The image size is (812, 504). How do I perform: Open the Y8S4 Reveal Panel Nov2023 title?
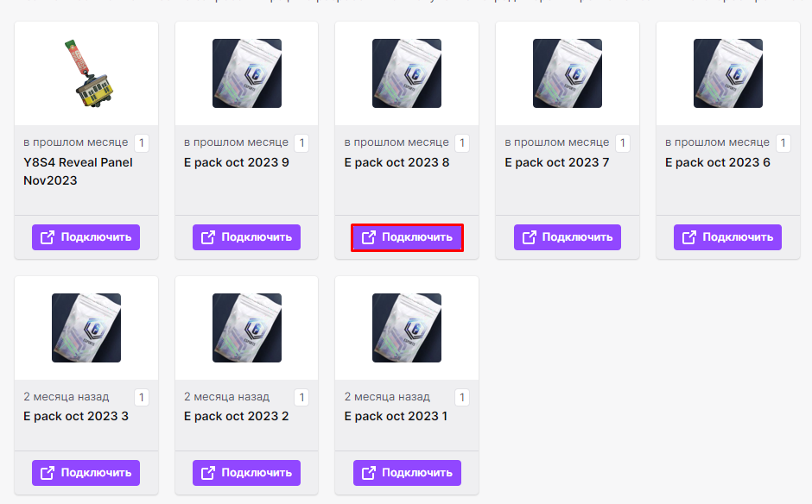click(x=78, y=171)
